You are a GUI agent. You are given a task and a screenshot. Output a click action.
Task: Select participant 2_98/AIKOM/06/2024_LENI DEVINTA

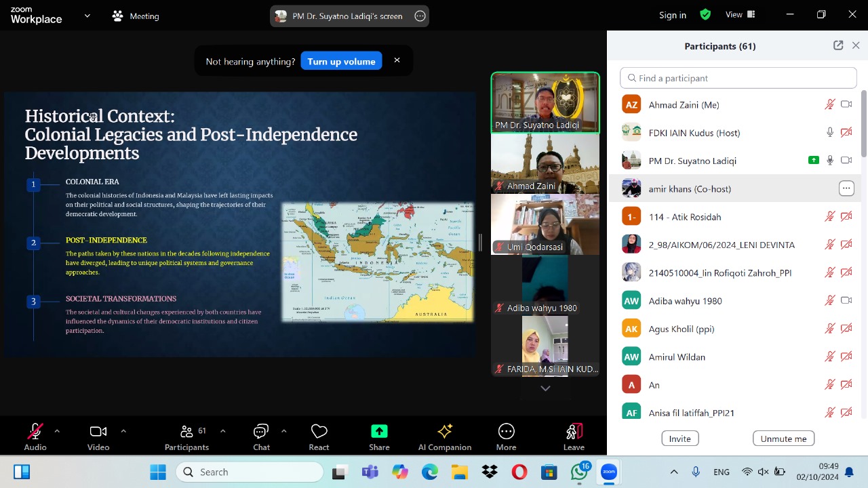(734, 245)
